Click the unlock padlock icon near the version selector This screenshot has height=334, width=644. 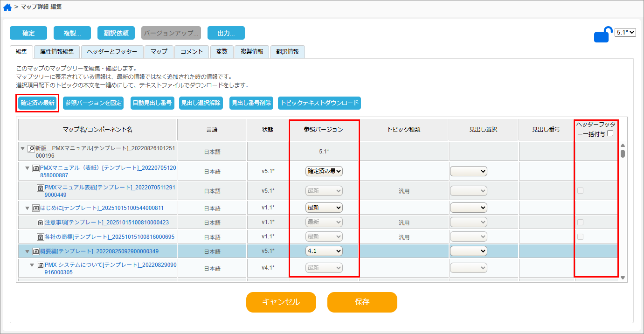(x=602, y=33)
